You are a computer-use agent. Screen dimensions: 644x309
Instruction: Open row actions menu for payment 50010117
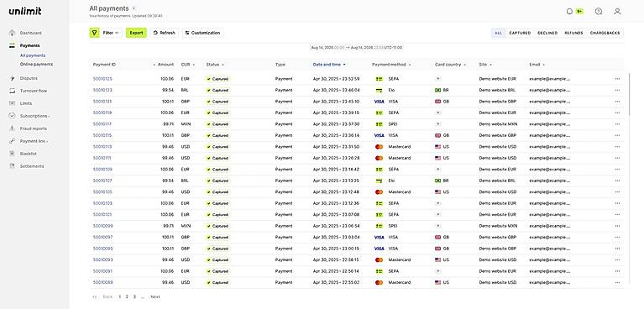pos(617,124)
